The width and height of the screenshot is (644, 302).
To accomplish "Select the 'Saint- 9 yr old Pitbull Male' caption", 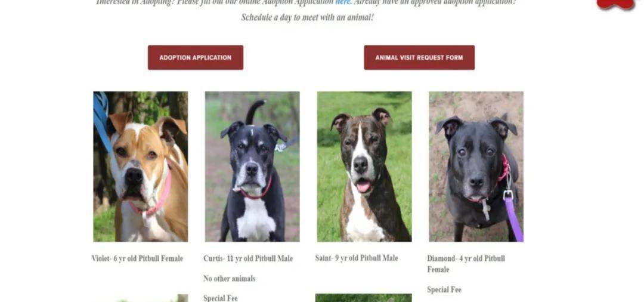I will pyautogui.click(x=357, y=258).
